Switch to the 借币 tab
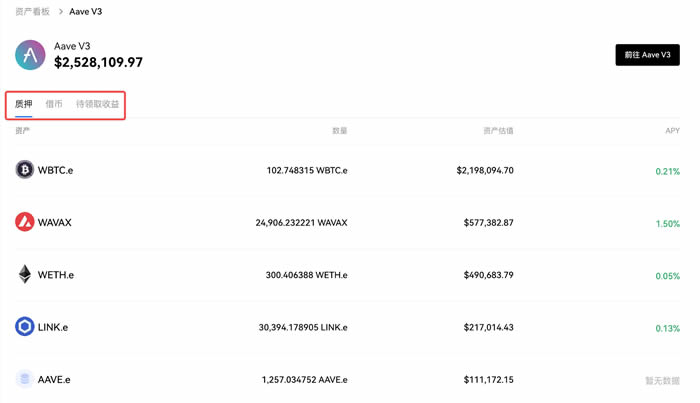Viewport: 700px width, 403px height. [x=54, y=104]
